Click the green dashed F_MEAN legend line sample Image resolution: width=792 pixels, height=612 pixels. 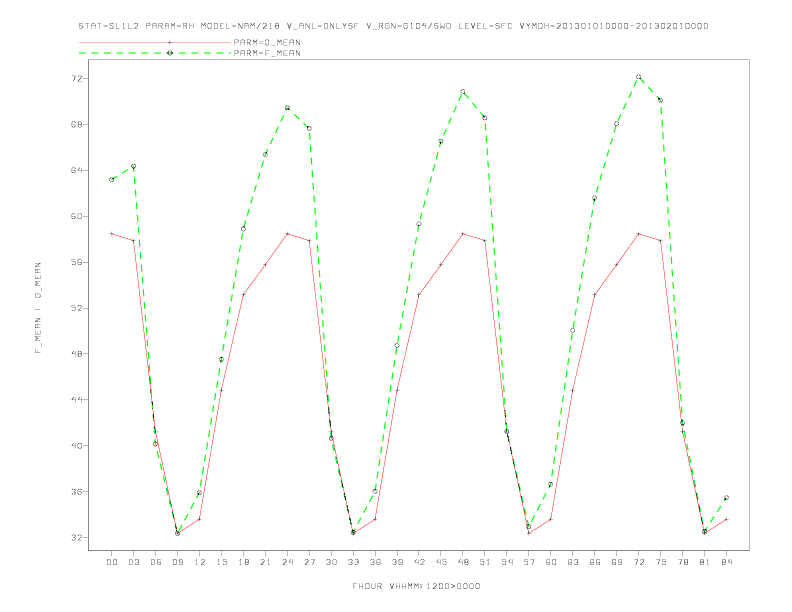[x=155, y=53]
